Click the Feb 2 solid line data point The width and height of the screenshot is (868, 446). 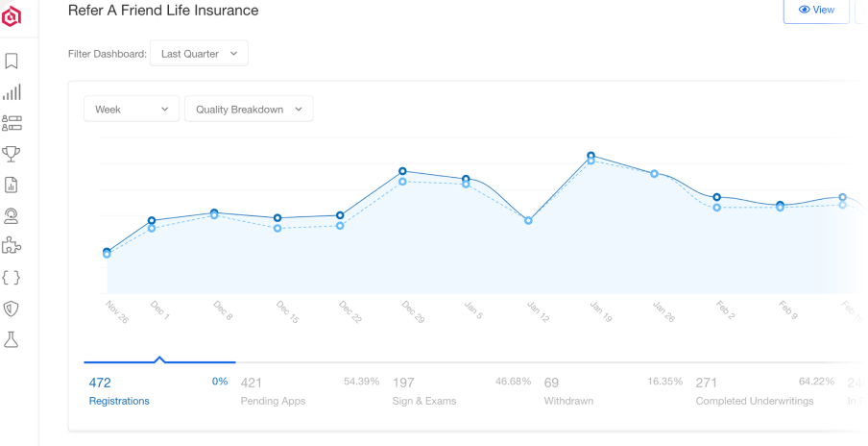coord(717,197)
